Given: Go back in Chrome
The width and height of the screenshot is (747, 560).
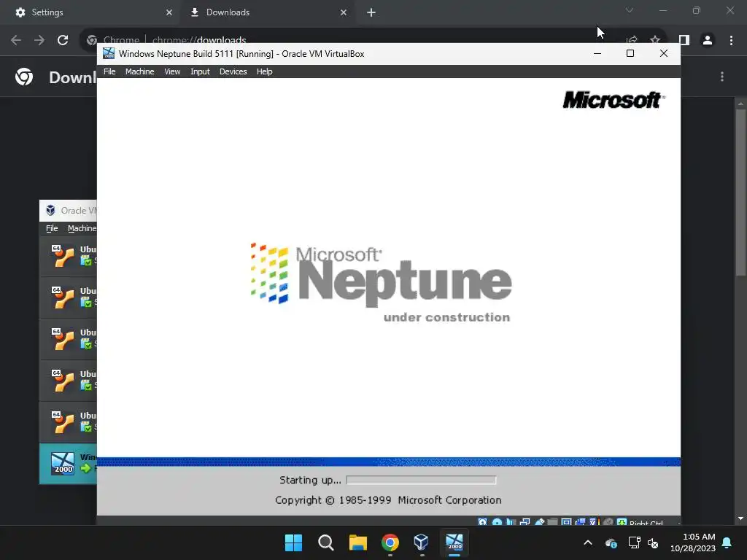Looking at the screenshot, I should (16, 40).
